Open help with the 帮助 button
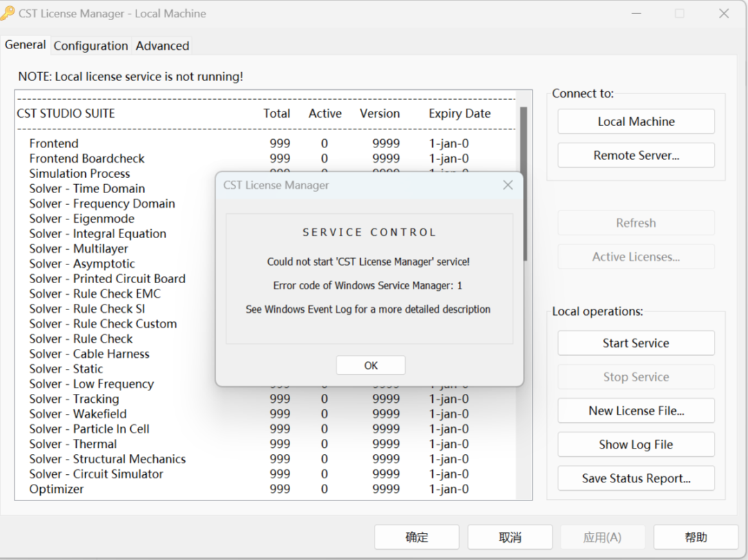748x560 pixels. pyautogui.click(x=696, y=537)
